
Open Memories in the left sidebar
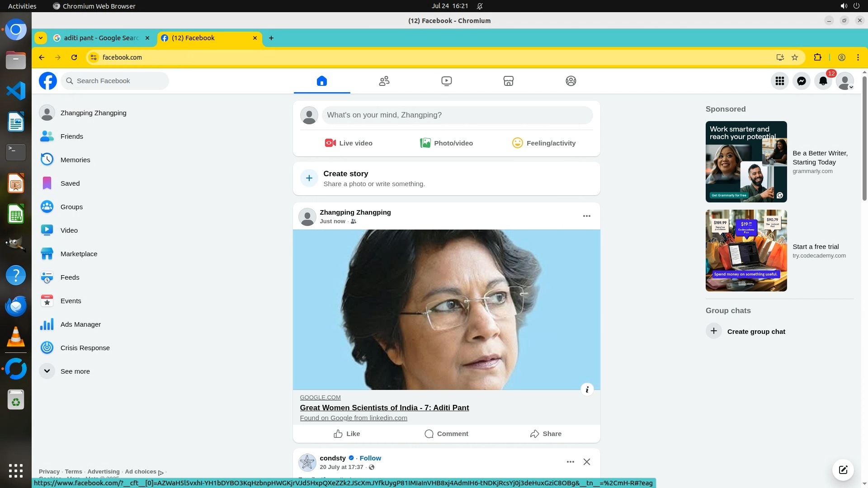tap(75, 160)
